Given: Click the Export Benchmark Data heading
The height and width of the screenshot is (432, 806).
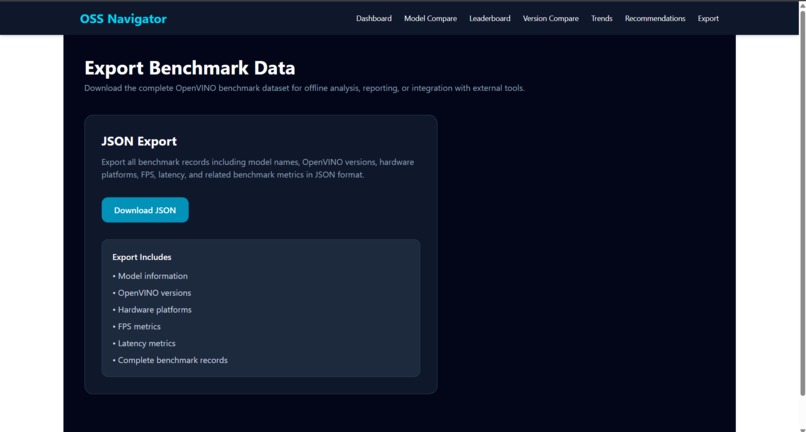Looking at the screenshot, I should (x=190, y=68).
